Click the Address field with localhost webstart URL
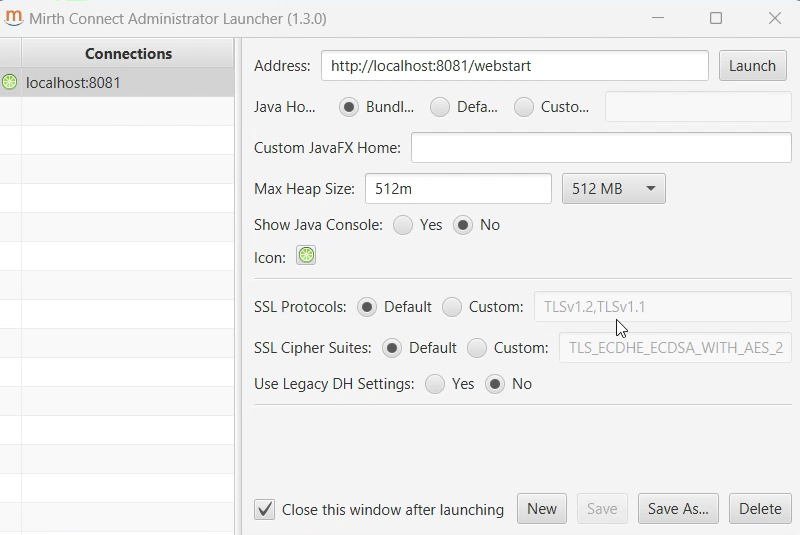The width and height of the screenshot is (800, 535). 515,66
